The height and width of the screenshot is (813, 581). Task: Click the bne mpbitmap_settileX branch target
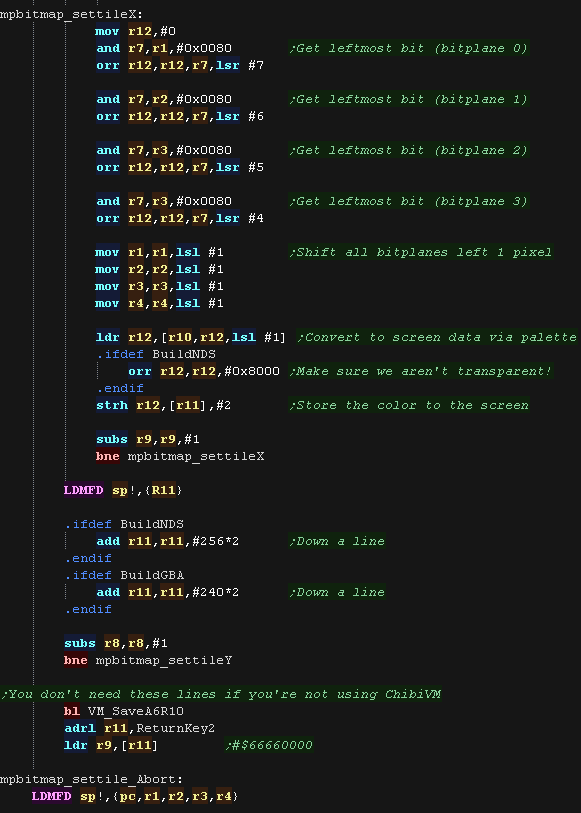click(196, 456)
